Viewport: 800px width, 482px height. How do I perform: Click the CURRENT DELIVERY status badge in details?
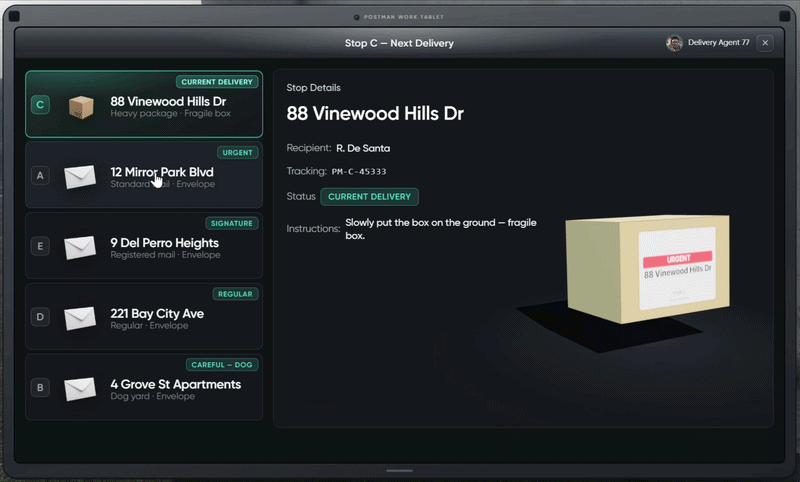coord(369,197)
